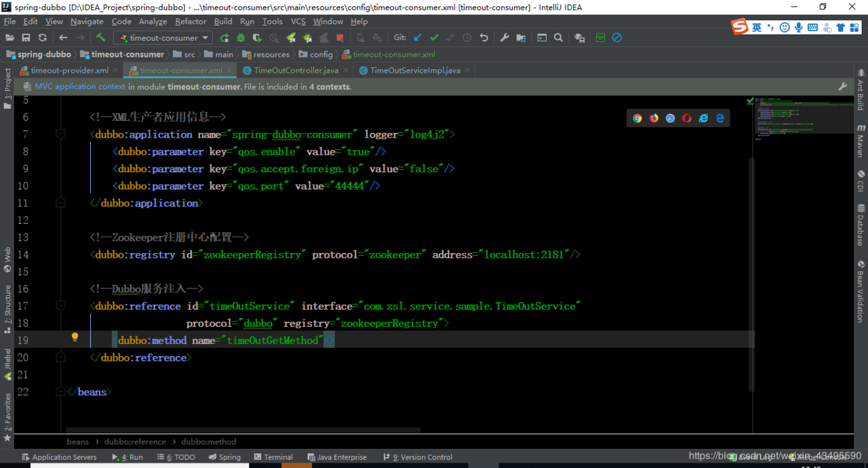Click the Search Everywhere magnifier icon
This screenshot has height=468, width=868.
558,38
